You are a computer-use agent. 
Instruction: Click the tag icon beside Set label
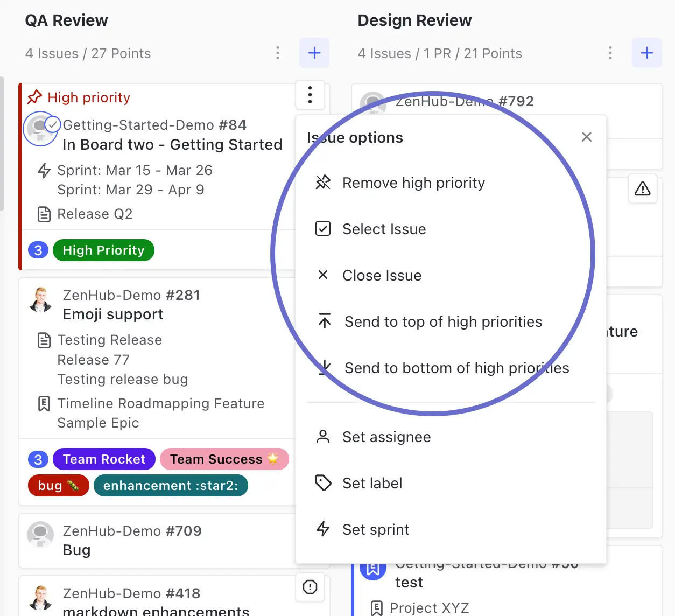point(323,483)
